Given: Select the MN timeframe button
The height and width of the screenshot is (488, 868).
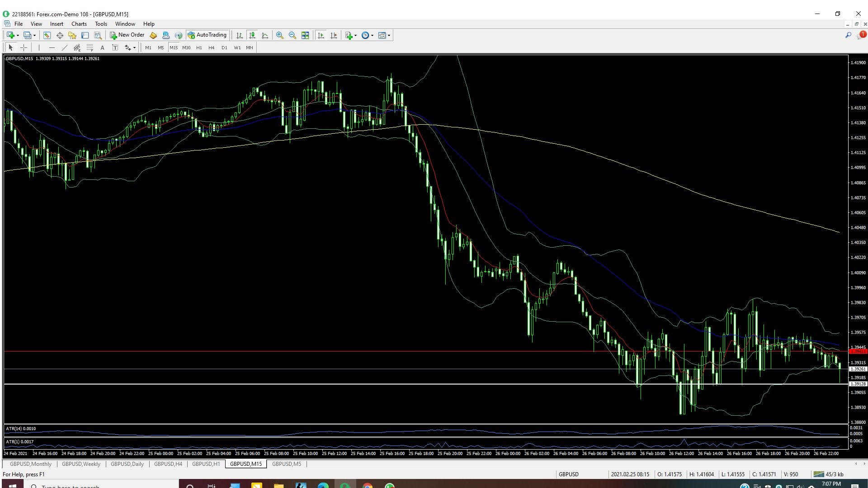Looking at the screenshot, I should click(x=250, y=47).
